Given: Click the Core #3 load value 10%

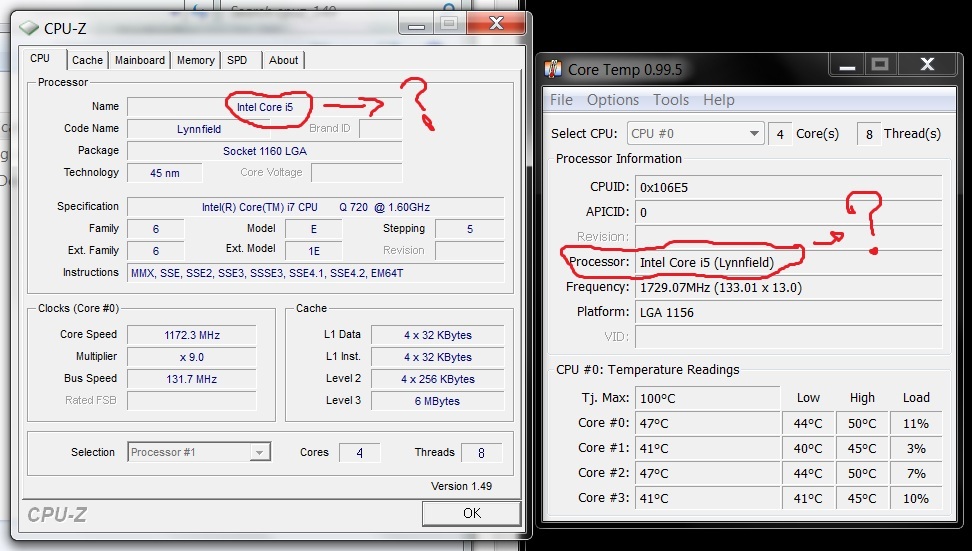Looking at the screenshot, I should 916,498.
